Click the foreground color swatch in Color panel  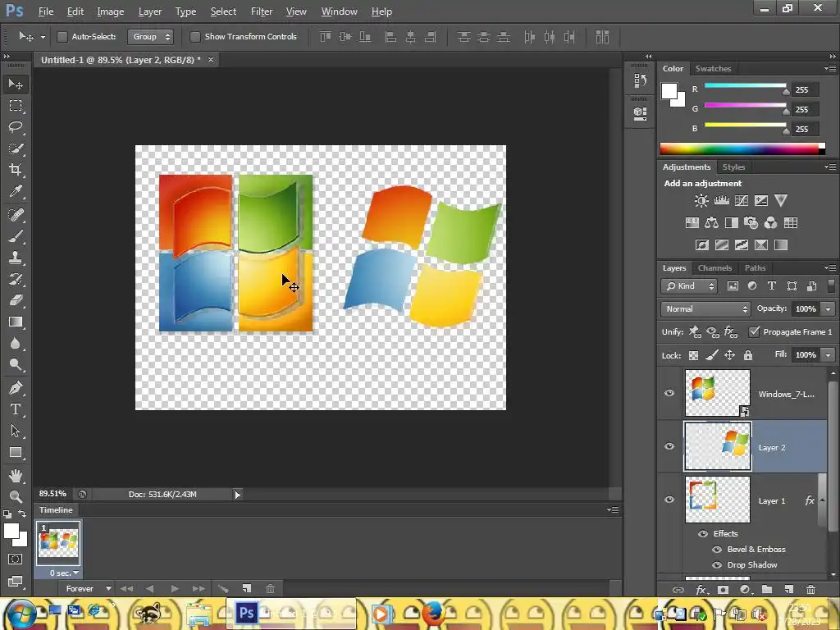point(669,91)
